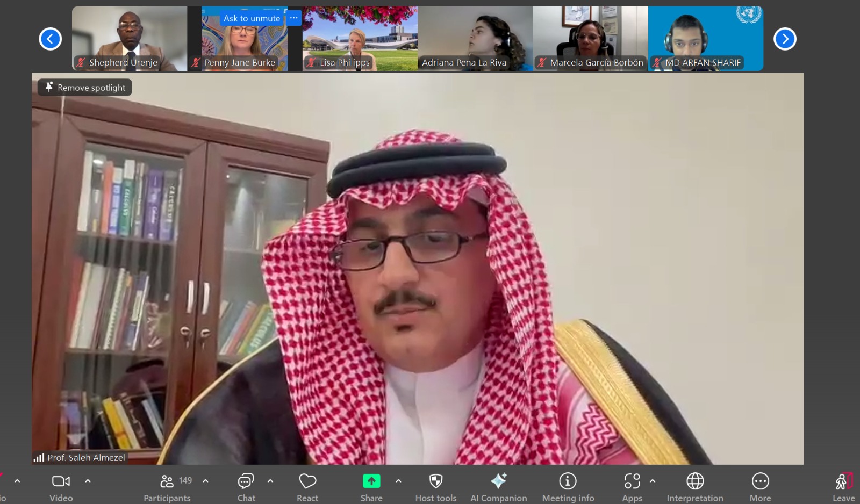Viewport: 860px width, 504px height.
Task: Expand the Chat options caret
Action: click(270, 481)
